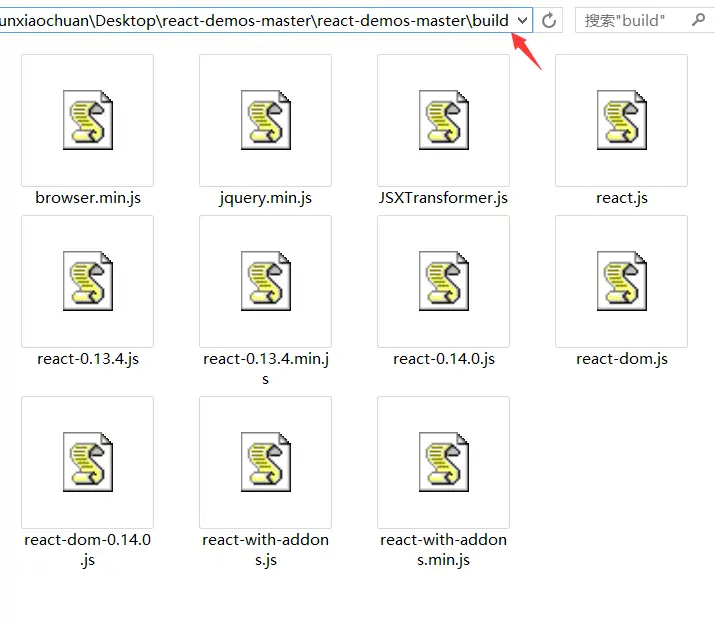This screenshot has height=622, width=715.
Task: Select the react-dom.js file icon
Action: coord(622,281)
